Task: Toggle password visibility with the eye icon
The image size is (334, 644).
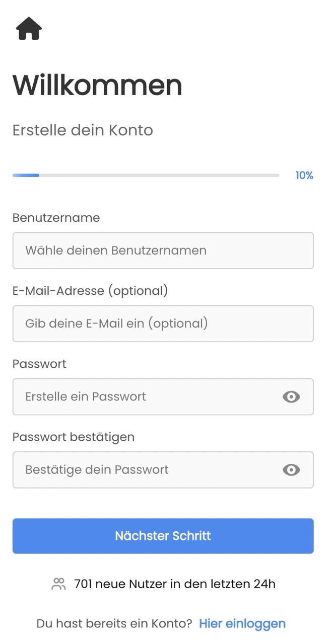Action: pos(291,397)
